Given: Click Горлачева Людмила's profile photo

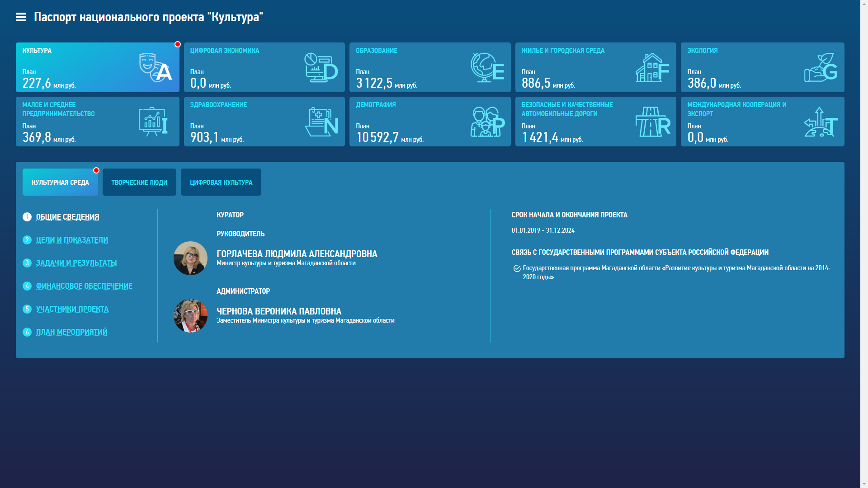Looking at the screenshot, I should [190, 258].
